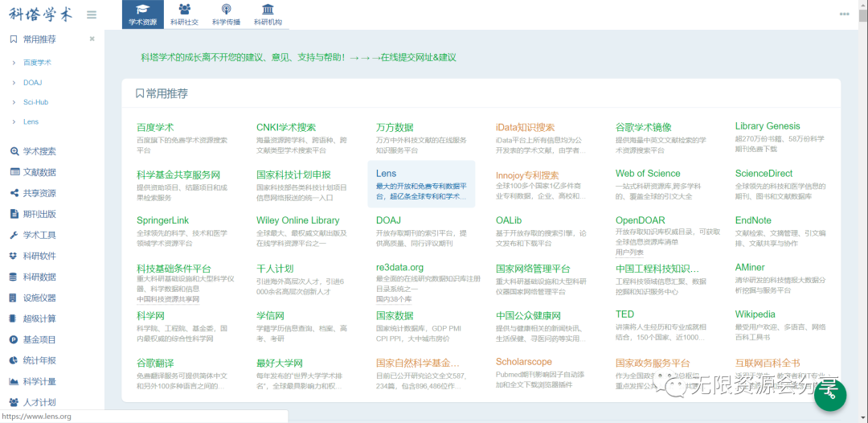Switch to the 科研社交 tab
868x423 pixels.
click(x=184, y=14)
